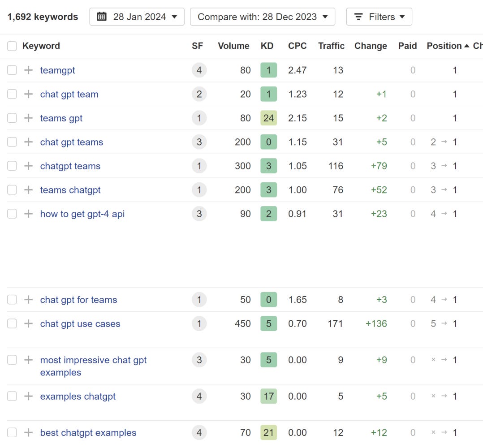Expand the plus icon for teams gpt

pos(28,118)
